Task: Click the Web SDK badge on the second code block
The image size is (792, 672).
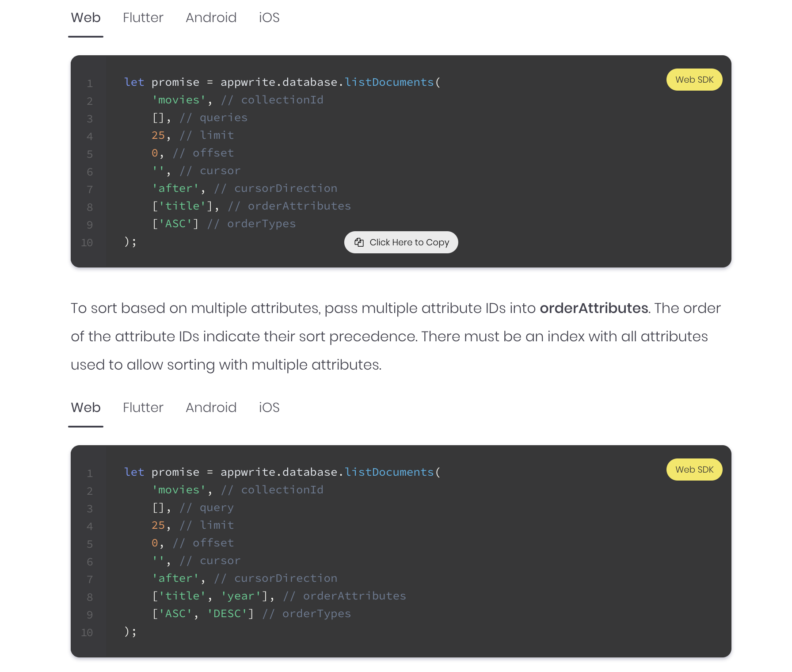Action: [694, 470]
